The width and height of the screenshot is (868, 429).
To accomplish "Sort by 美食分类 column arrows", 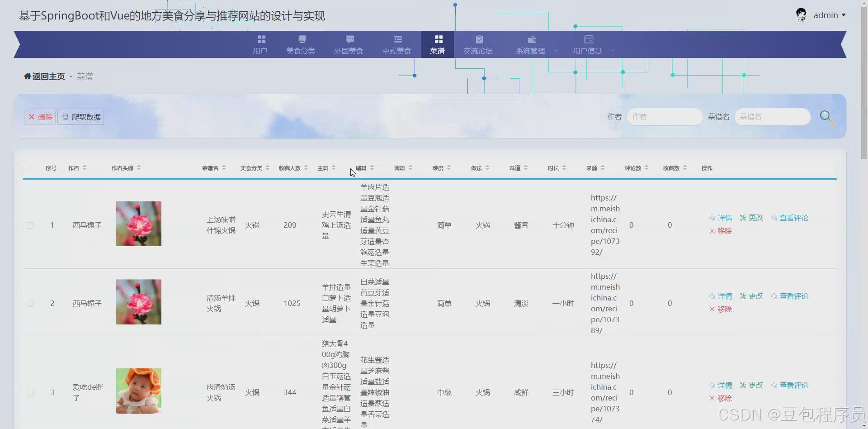I will (x=268, y=168).
